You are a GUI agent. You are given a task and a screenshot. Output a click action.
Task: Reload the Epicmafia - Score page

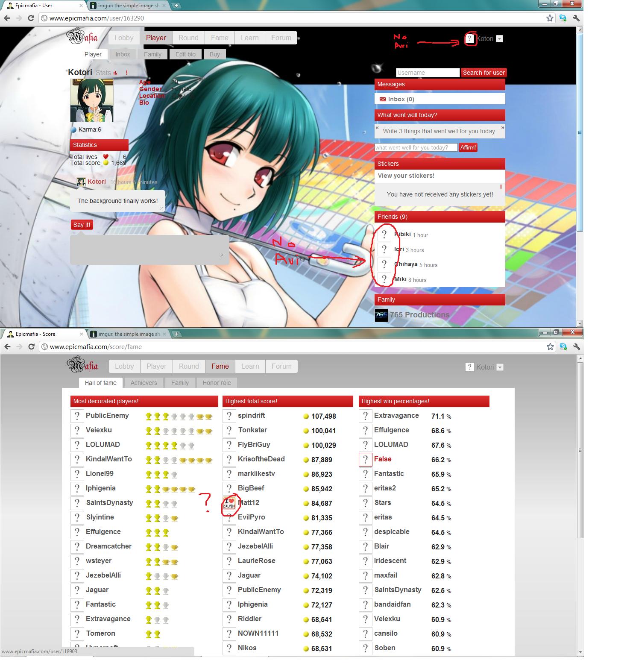31,346
